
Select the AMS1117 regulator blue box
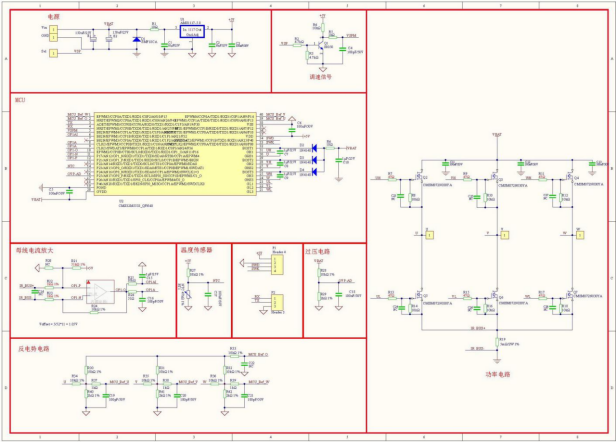[x=192, y=31]
